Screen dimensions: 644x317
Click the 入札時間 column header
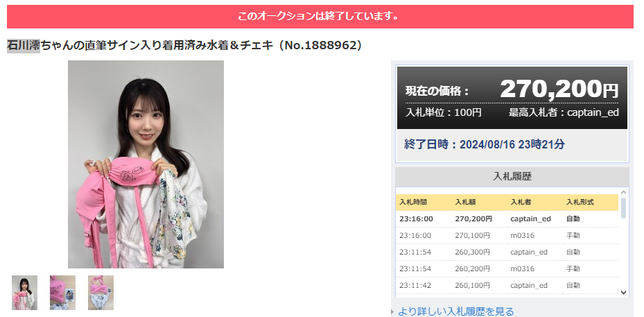click(x=413, y=203)
